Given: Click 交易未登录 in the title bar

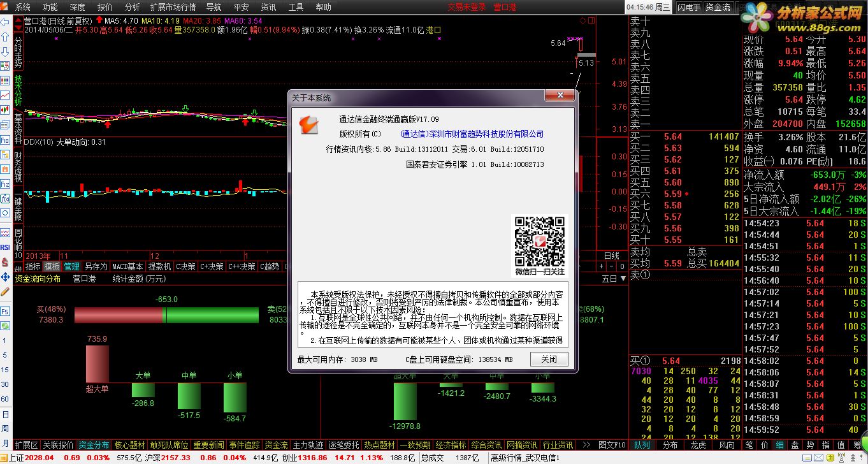Looking at the screenshot, I should (x=467, y=7).
